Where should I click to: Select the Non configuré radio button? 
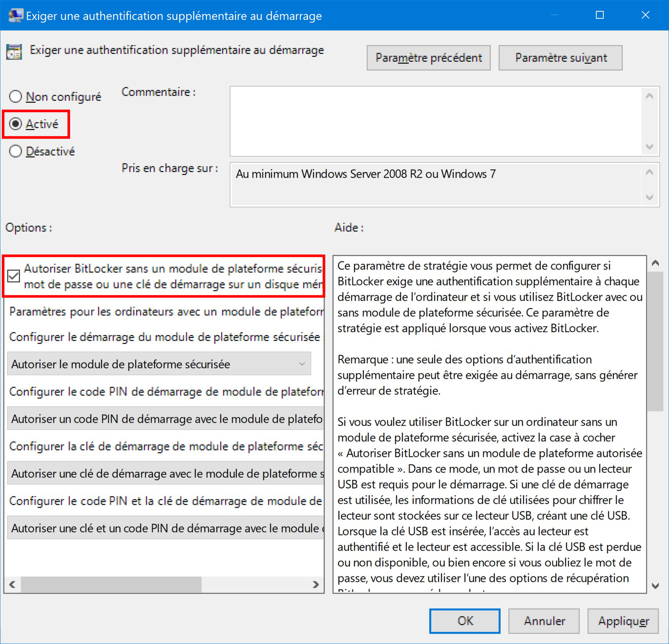pyautogui.click(x=16, y=96)
